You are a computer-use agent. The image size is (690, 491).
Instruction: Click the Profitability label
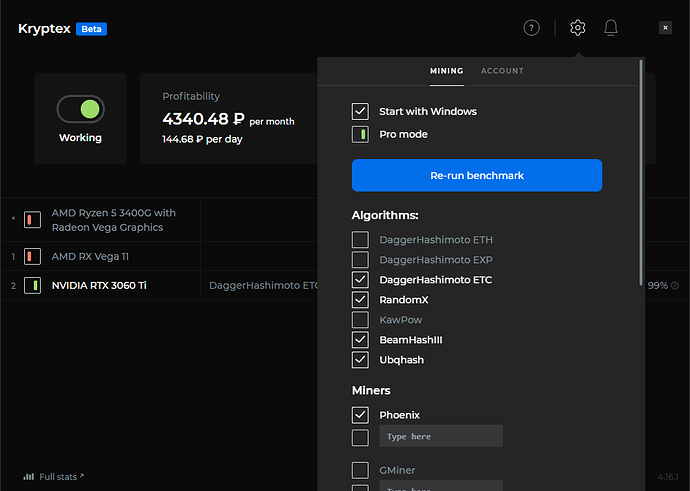click(191, 96)
